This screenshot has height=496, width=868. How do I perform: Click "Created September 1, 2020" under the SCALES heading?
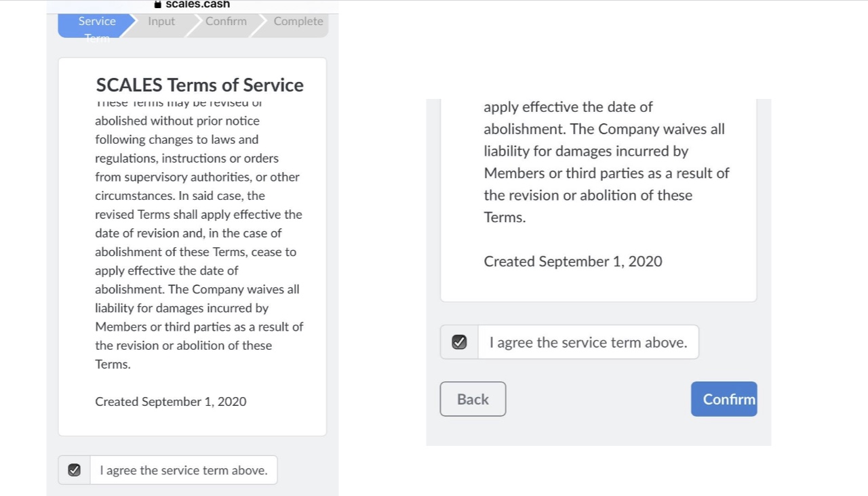171,402
